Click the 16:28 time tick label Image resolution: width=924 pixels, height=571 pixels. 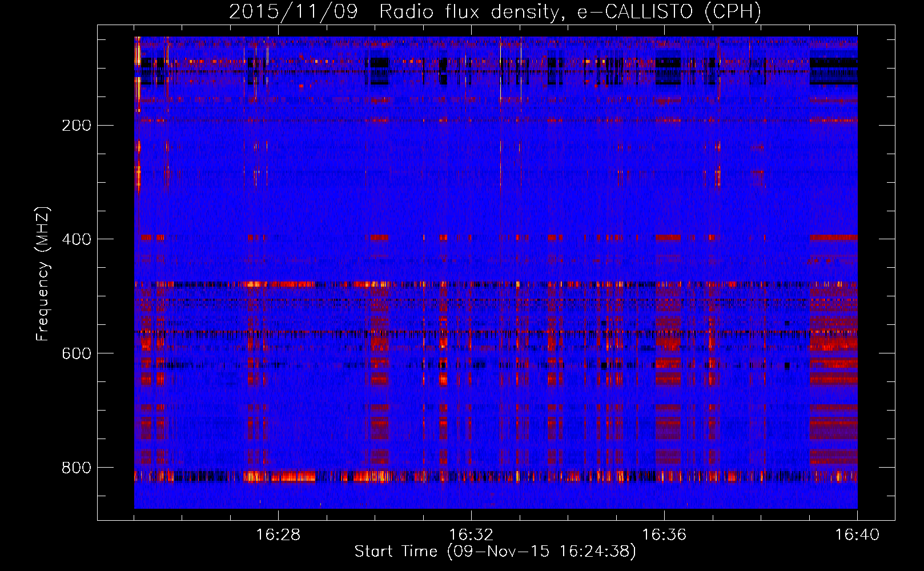(x=278, y=535)
